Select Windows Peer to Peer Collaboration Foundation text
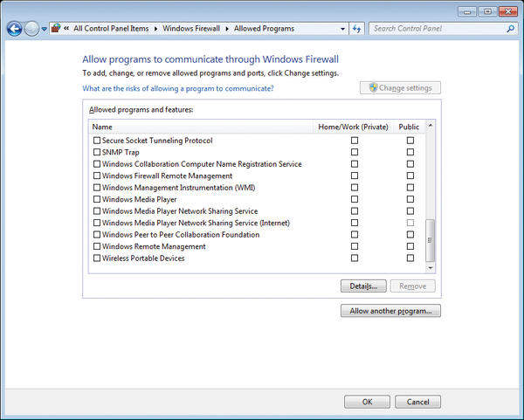Viewport: 524px width, 420px height. (x=181, y=235)
